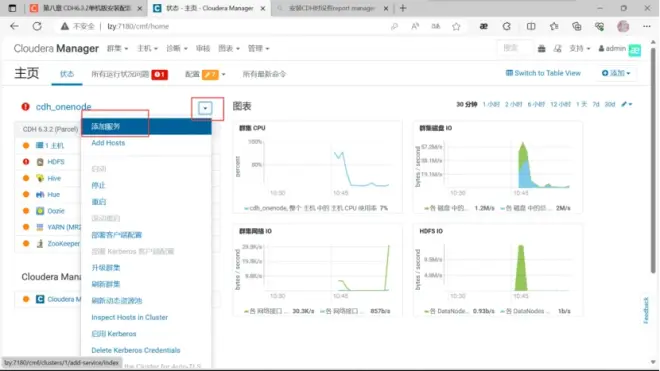Image resolution: width=660 pixels, height=371 pixels.
Task: Click the orange health status dot beside Hive
Action: (x=26, y=178)
